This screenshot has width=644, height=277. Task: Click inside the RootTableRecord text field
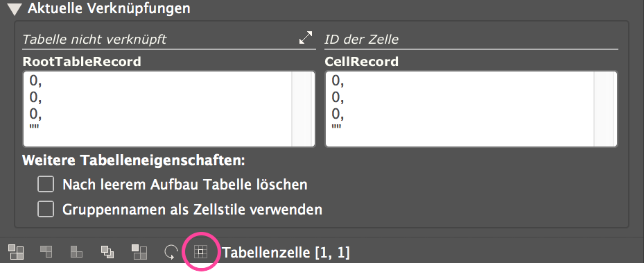(157, 109)
